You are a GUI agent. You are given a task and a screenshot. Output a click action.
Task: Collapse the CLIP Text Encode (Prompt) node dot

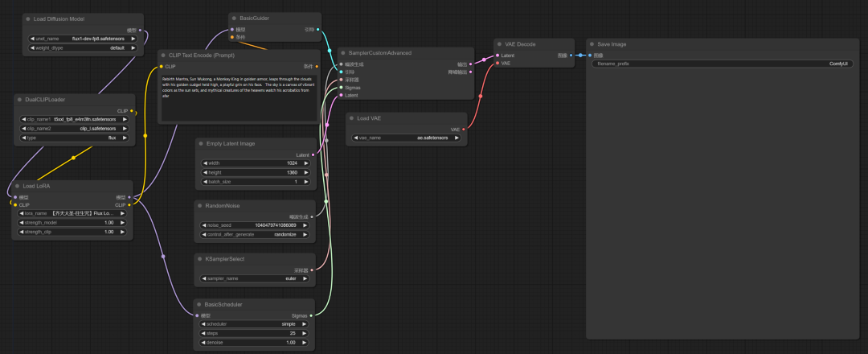(x=162, y=56)
